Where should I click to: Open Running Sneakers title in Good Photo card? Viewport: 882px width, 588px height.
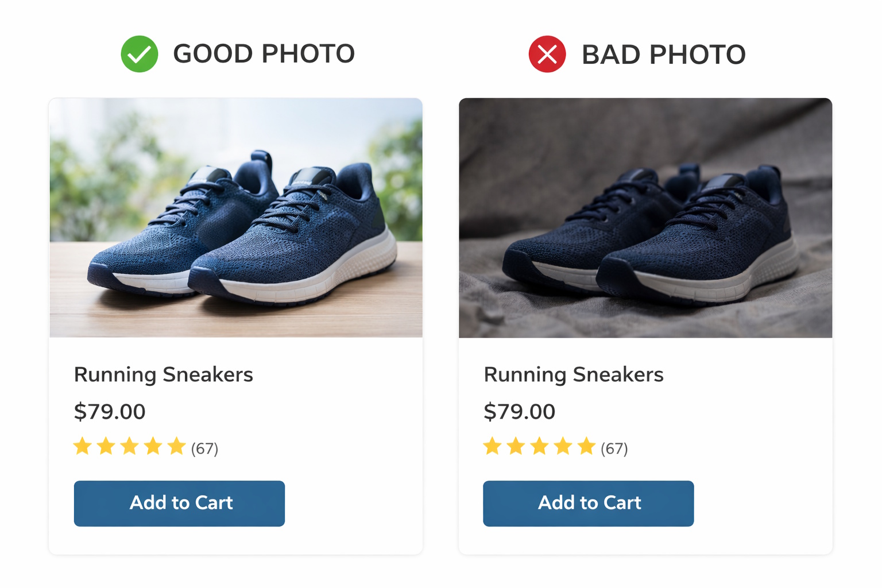(x=164, y=374)
